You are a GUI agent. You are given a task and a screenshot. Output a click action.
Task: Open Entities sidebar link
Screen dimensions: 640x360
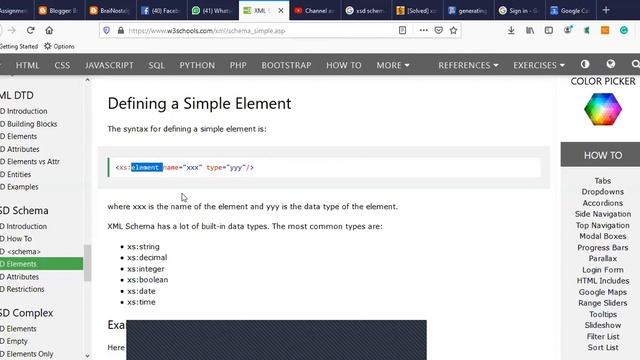16,174
